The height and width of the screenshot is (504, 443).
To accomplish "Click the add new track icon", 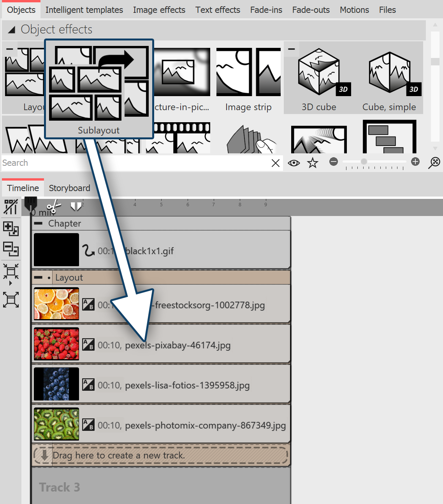I will click(x=11, y=230).
